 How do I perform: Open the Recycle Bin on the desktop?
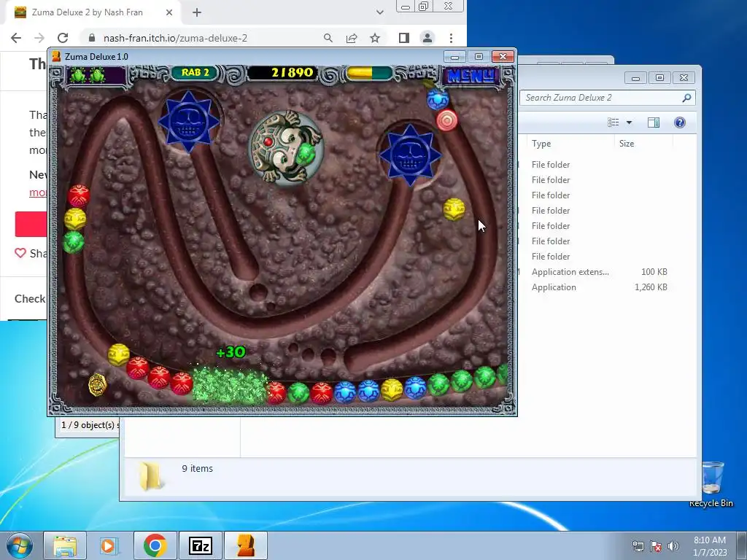(x=711, y=484)
